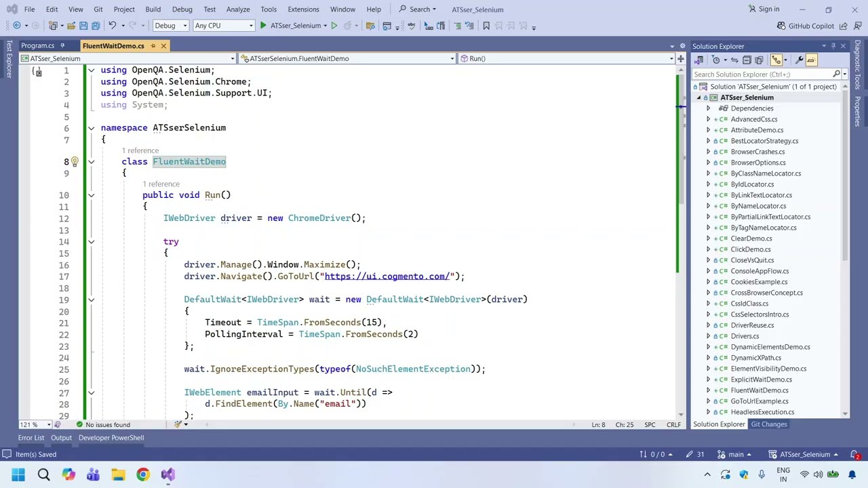The width and height of the screenshot is (868, 488).
Task: Click Pending Changes Filter clock icon
Action: coord(715,60)
